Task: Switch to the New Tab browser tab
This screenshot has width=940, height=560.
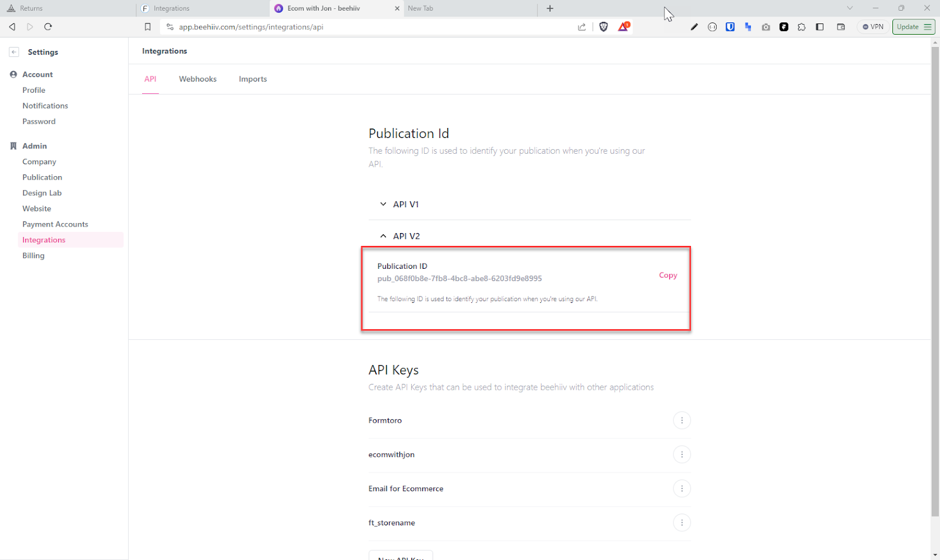Action: tap(470, 8)
